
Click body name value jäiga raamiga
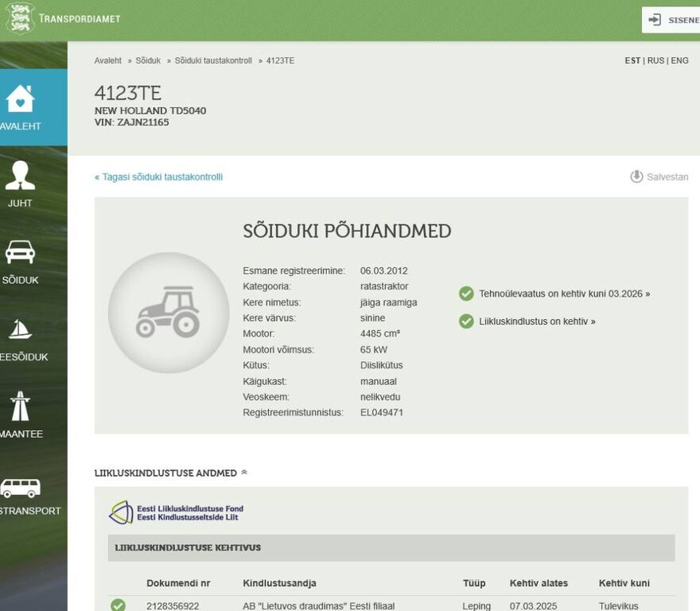(x=389, y=302)
